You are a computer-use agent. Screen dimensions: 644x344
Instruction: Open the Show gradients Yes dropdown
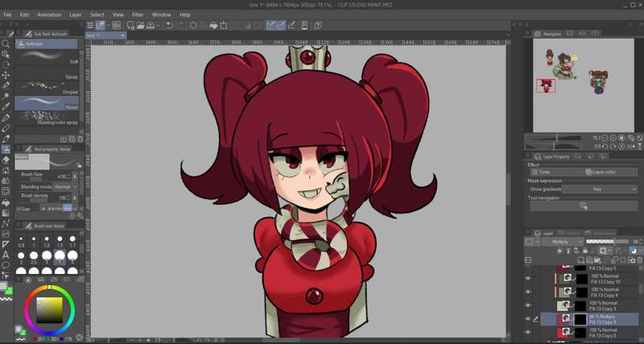point(599,189)
